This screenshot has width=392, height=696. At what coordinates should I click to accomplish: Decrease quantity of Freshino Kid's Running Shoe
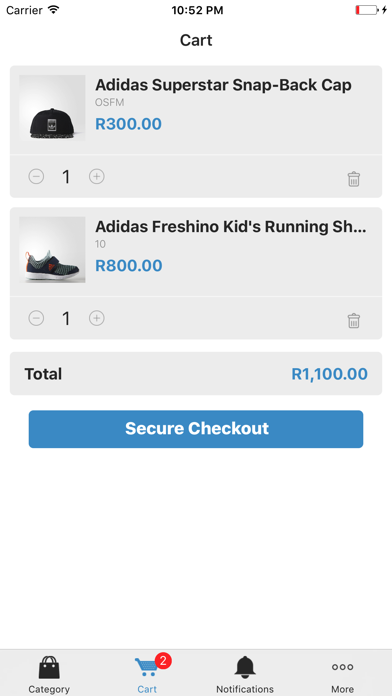[36, 318]
